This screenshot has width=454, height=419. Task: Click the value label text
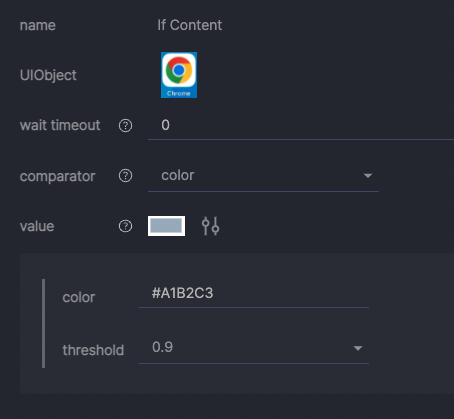point(37,226)
